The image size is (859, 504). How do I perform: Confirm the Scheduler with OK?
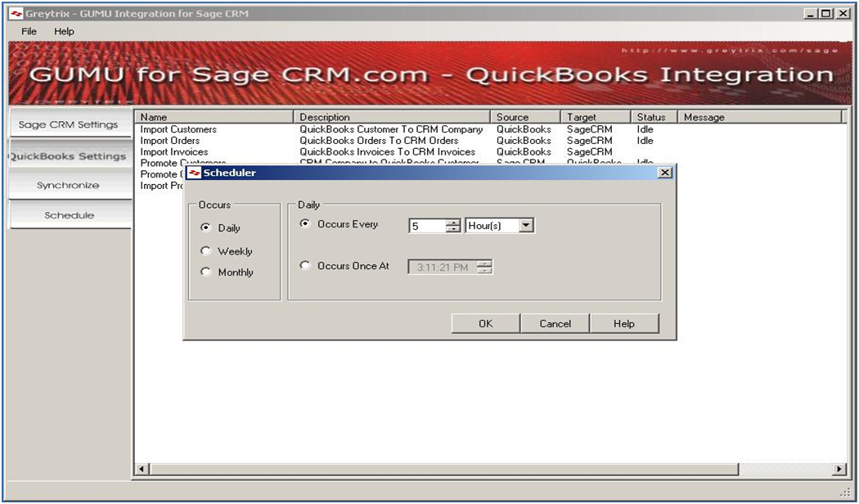[485, 324]
